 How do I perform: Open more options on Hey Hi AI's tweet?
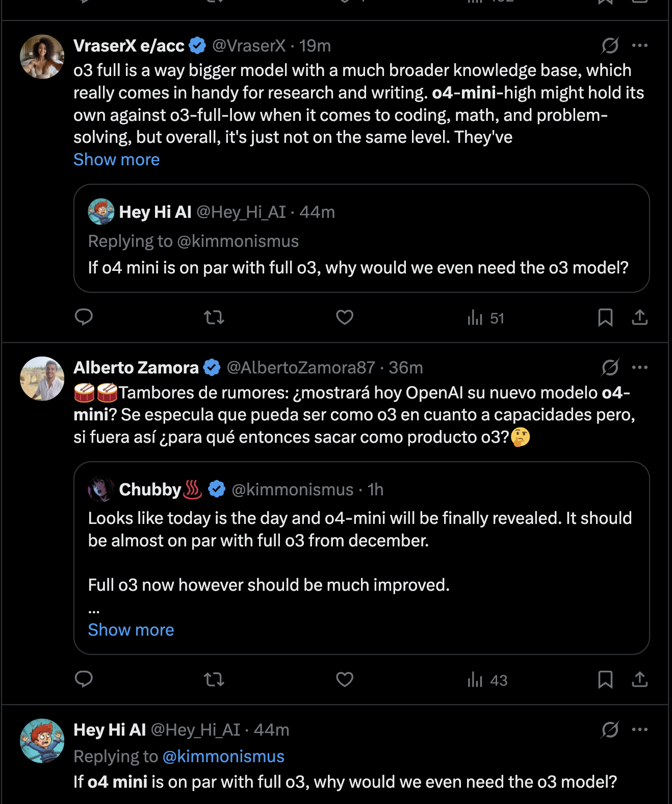pos(640,730)
